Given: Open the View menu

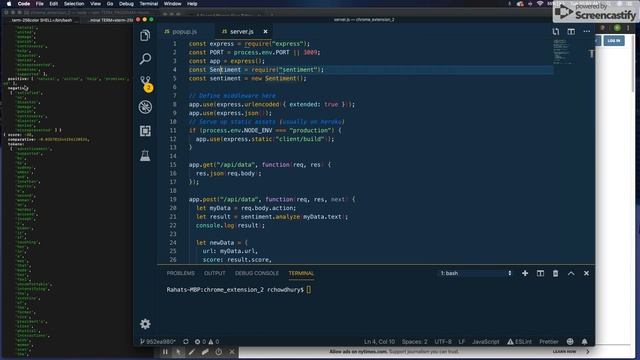Looking at the screenshot, I should pyautogui.click(x=96, y=4).
